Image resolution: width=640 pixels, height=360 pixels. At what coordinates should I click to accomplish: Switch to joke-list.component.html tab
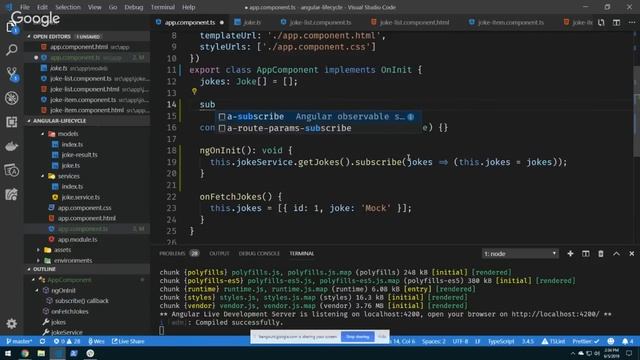point(410,22)
